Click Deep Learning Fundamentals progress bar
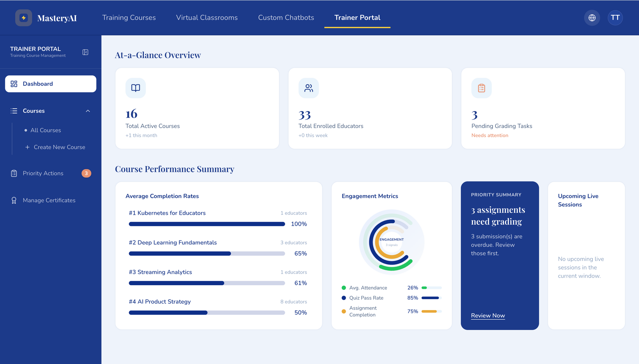639x364 pixels. (x=207, y=254)
